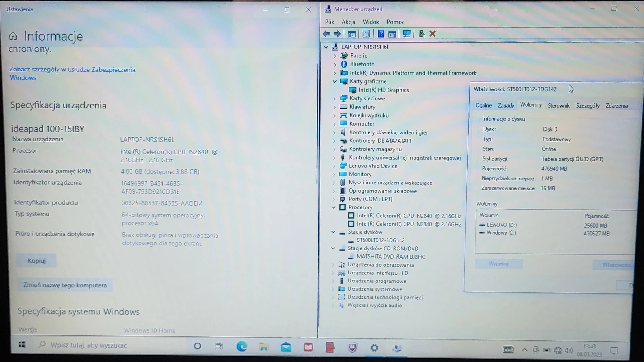Expand the Klawiatury node

(x=335, y=107)
